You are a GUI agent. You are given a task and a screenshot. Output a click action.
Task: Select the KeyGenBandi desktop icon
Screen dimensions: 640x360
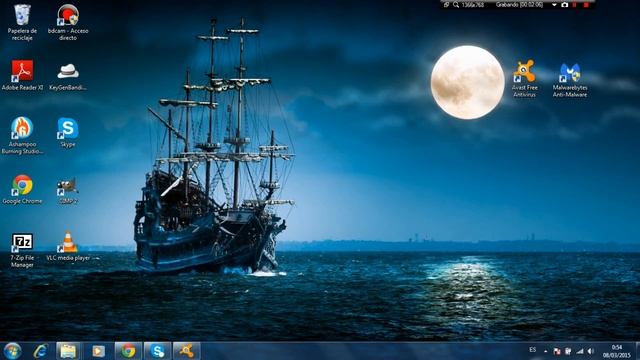click(68, 76)
